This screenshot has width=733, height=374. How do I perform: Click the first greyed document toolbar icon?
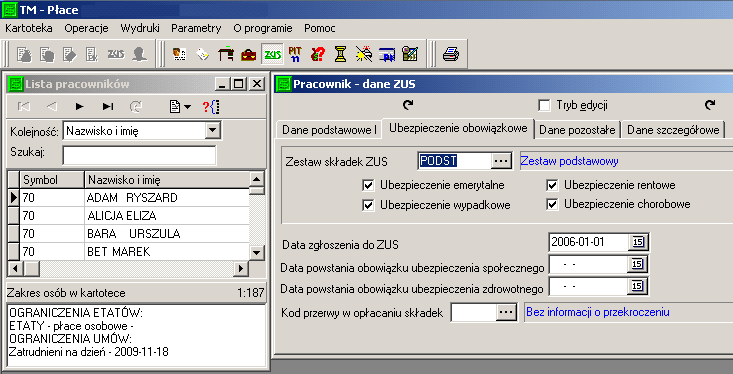24,55
